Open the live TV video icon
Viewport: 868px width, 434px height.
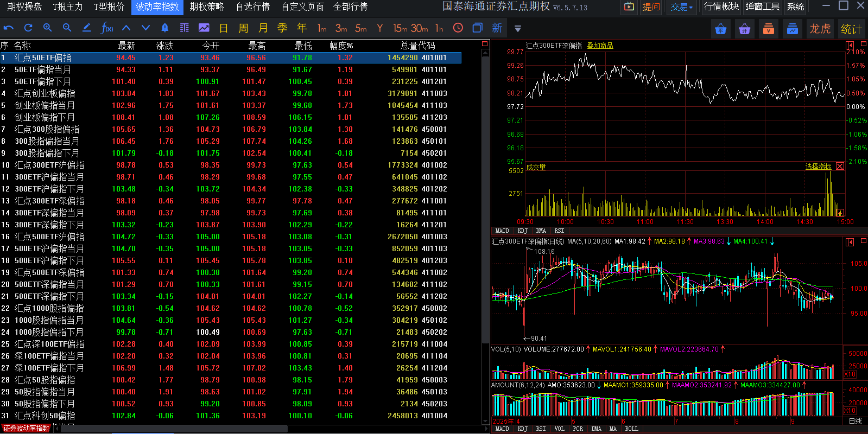(x=629, y=7)
